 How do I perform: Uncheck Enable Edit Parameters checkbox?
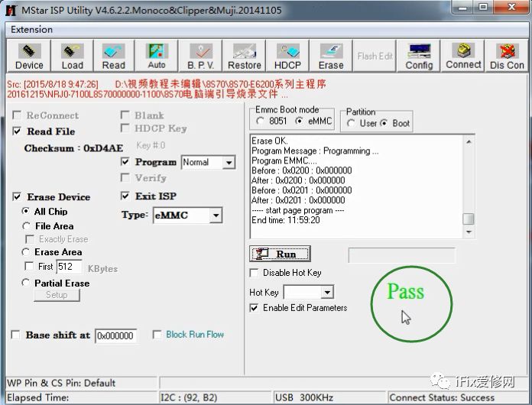point(254,308)
